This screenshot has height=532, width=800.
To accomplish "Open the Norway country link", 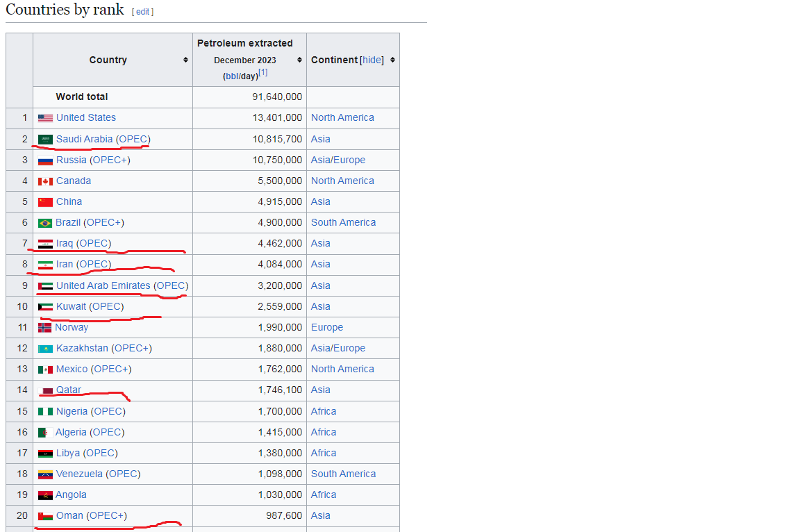I will (x=72, y=327).
